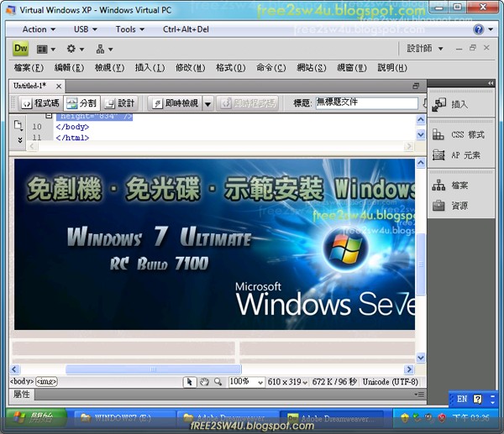This screenshot has height=434, width=504.
Task: Click the file management icon beside code
Action: pos(18,125)
